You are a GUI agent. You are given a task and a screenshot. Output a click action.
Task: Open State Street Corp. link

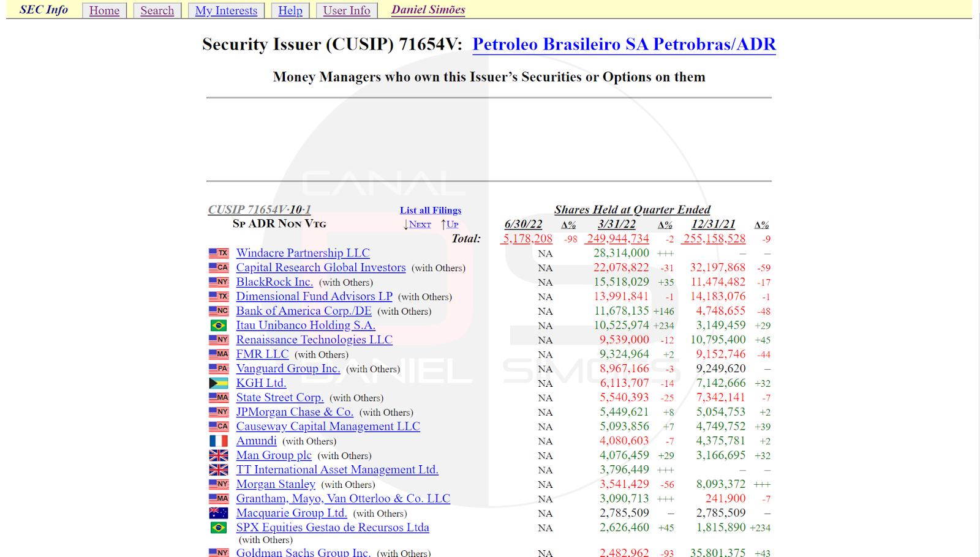280,397
